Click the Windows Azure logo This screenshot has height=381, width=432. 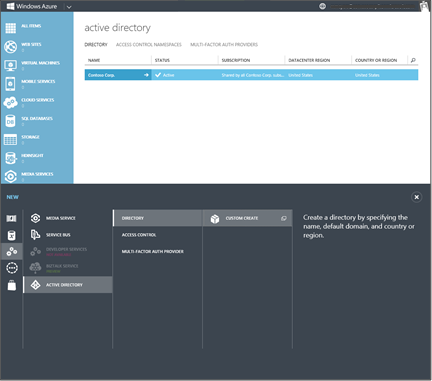click(32, 6)
